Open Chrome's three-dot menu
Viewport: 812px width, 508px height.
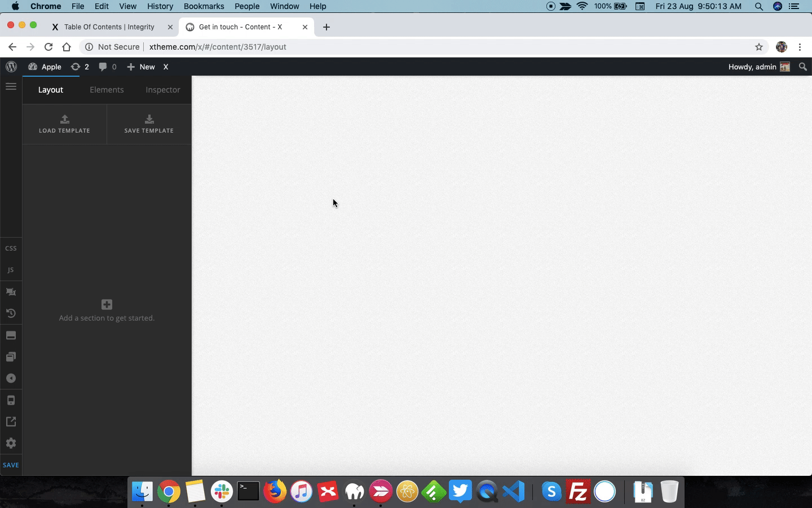click(x=800, y=47)
